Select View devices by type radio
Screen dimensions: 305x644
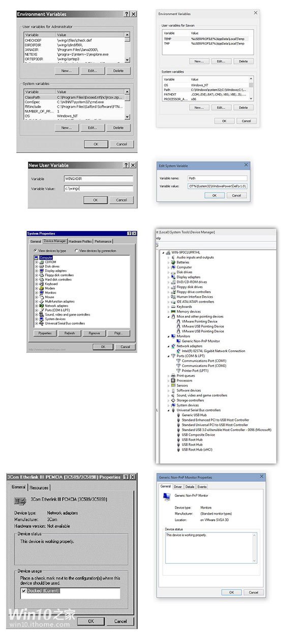pyautogui.click(x=35, y=251)
